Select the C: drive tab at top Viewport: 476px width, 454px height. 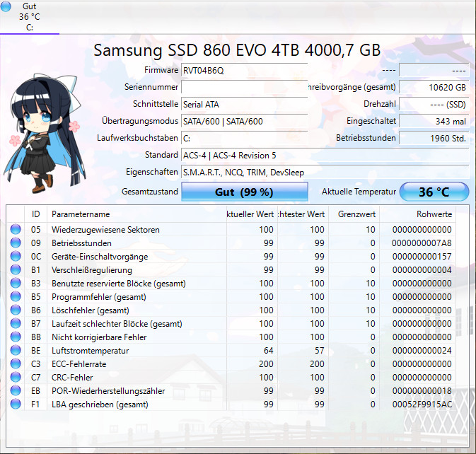click(x=30, y=17)
